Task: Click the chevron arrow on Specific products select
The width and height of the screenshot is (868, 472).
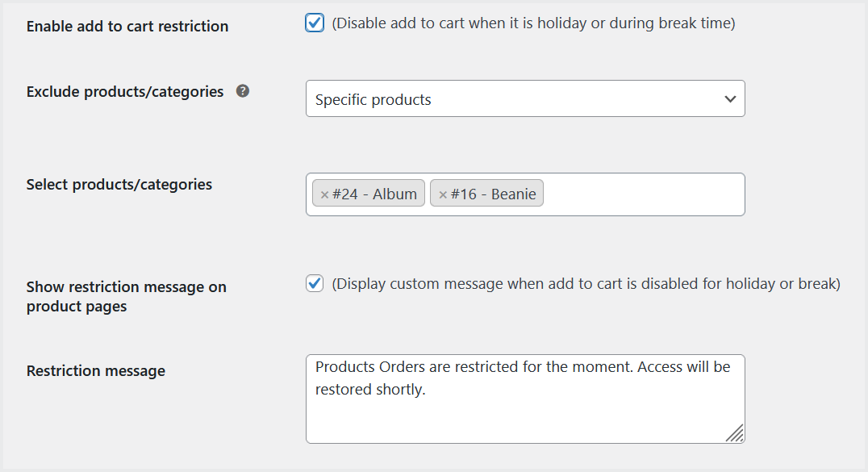Action: pos(730,99)
